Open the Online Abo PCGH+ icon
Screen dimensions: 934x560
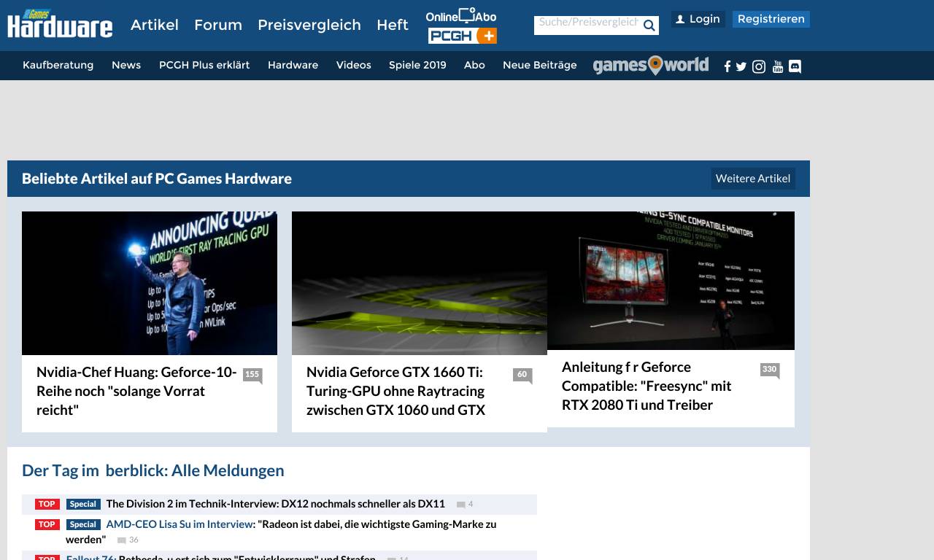pos(461,26)
